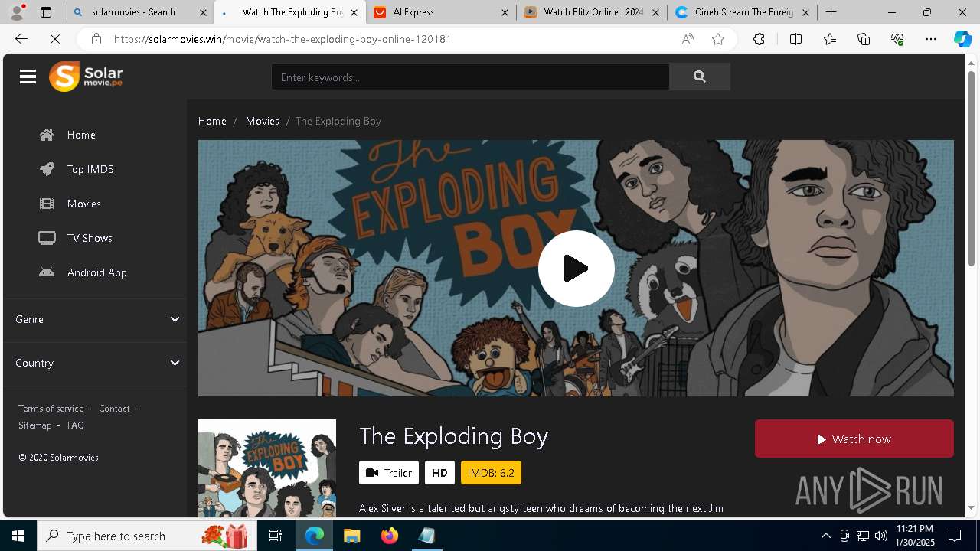Click the scrollbar down arrow

tap(971, 507)
